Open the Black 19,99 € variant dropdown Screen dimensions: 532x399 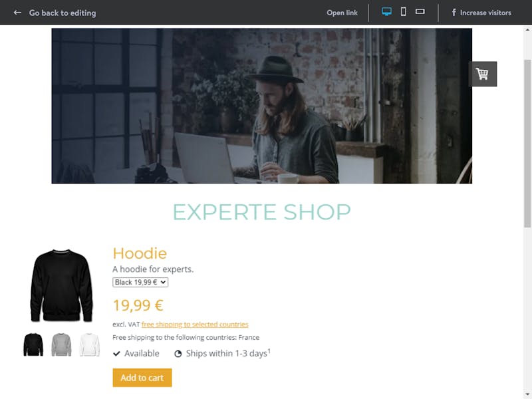tap(140, 282)
